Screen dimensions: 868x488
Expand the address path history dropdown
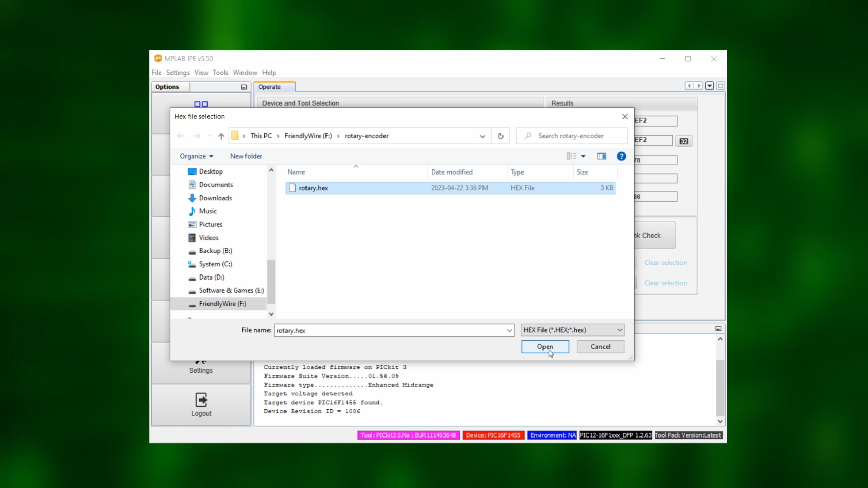tap(482, 136)
